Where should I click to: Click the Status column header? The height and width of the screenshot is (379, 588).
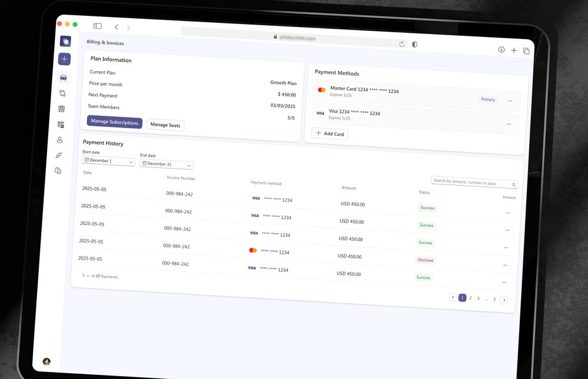pyautogui.click(x=424, y=192)
